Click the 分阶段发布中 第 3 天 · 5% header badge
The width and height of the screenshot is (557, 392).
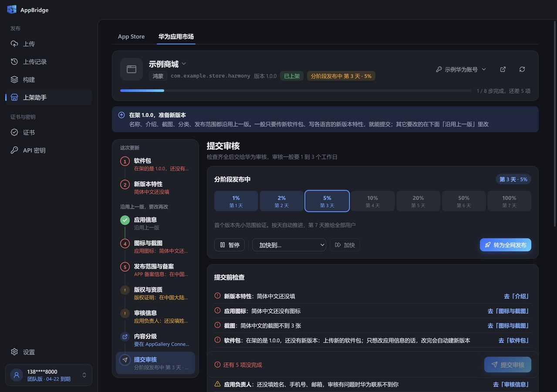tap(341, 76)
